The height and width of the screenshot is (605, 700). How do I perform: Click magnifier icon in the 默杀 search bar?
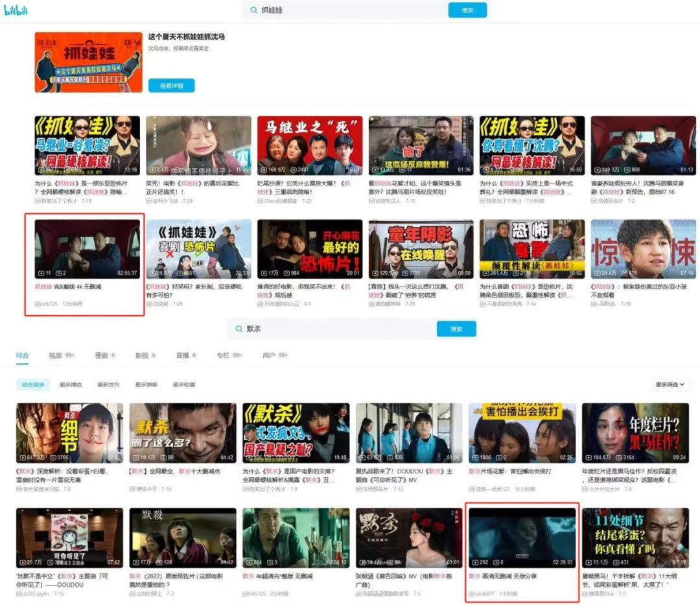point(239,329)
